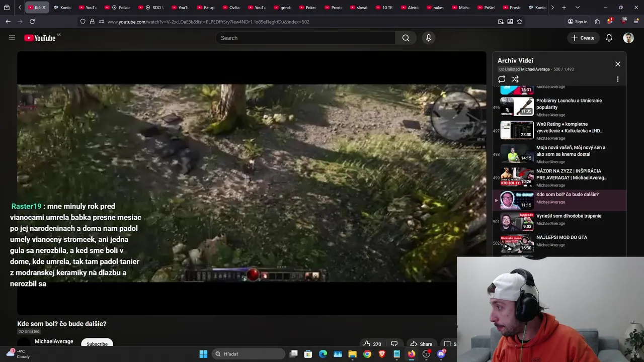
Task: Open NAJLEPSI MOD DO GTA video thumbnail
Action: (x=517, y=243)
